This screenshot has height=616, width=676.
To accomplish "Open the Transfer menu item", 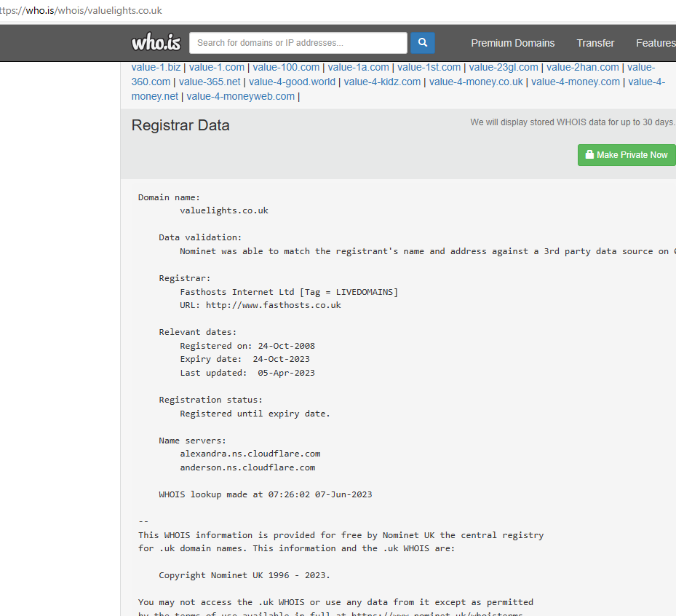I will [x=595, y=43].
